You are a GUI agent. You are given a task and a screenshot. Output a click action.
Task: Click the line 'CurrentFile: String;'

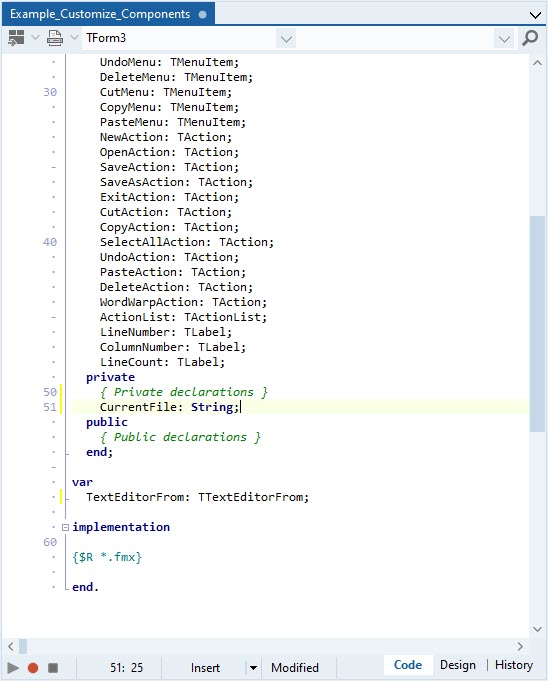coord(169,407)
